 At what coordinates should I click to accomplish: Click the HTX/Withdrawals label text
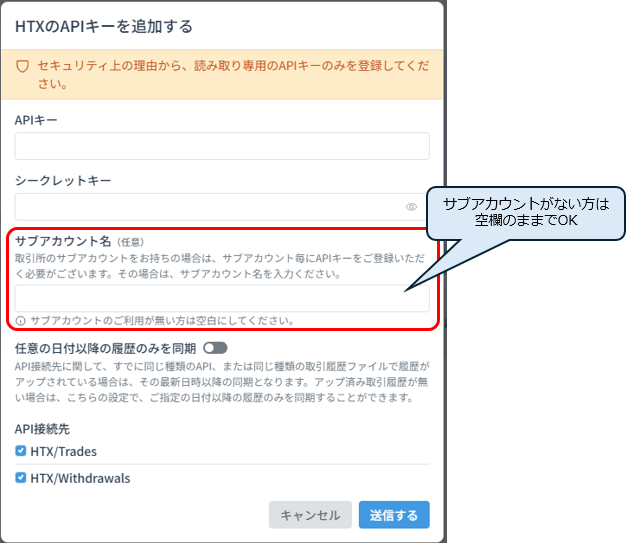click(80, 478)
